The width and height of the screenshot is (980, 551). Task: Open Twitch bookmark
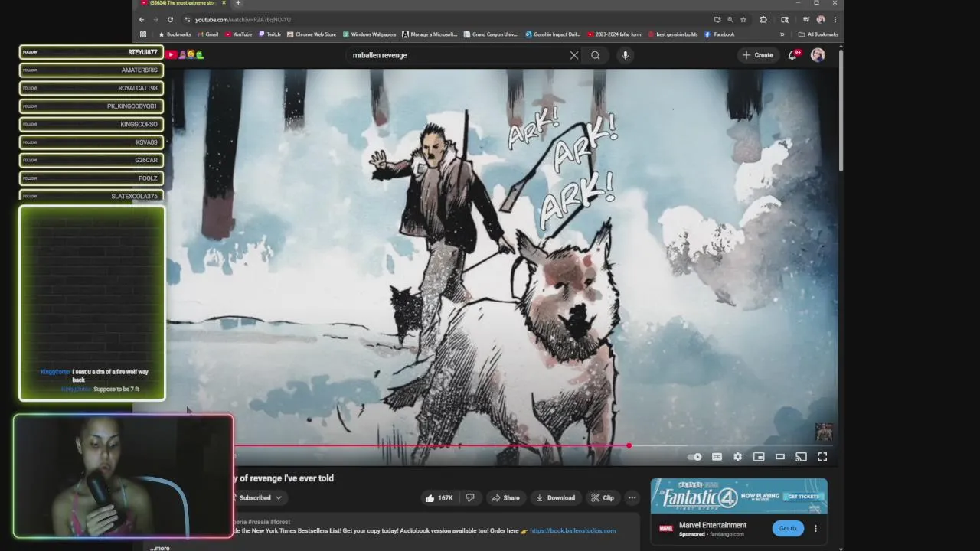point(269,34)
